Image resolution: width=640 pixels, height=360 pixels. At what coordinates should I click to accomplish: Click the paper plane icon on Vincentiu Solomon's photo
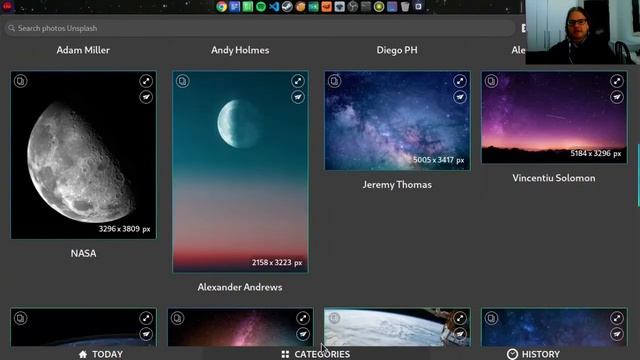(x=617, y=97)
